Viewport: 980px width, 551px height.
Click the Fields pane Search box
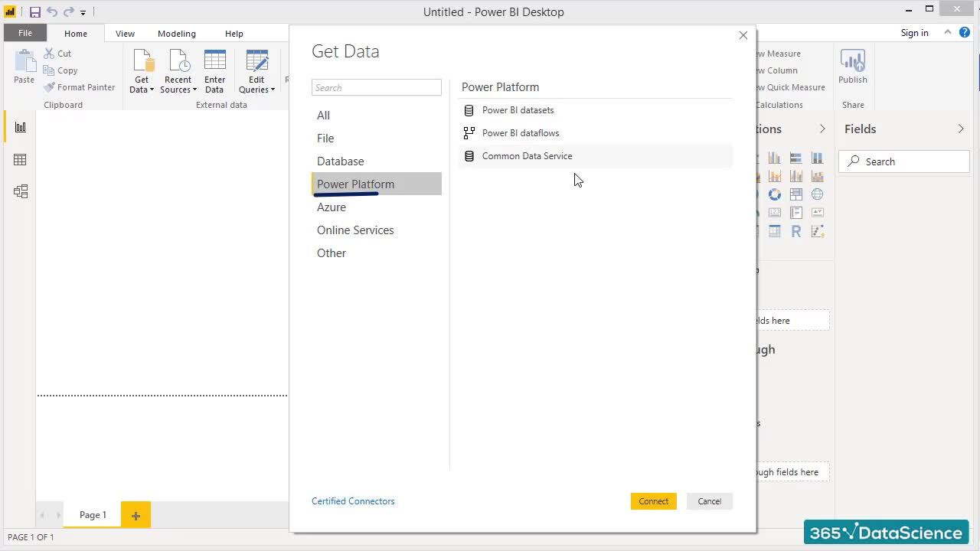pos(904,161)
